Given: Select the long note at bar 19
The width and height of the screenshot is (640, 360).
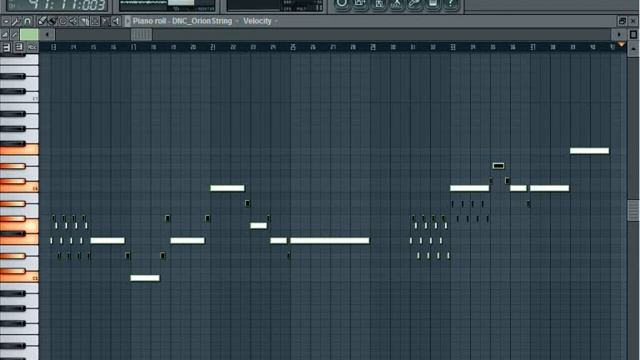Looking at the screenshot, I should (x=187, y=240).
